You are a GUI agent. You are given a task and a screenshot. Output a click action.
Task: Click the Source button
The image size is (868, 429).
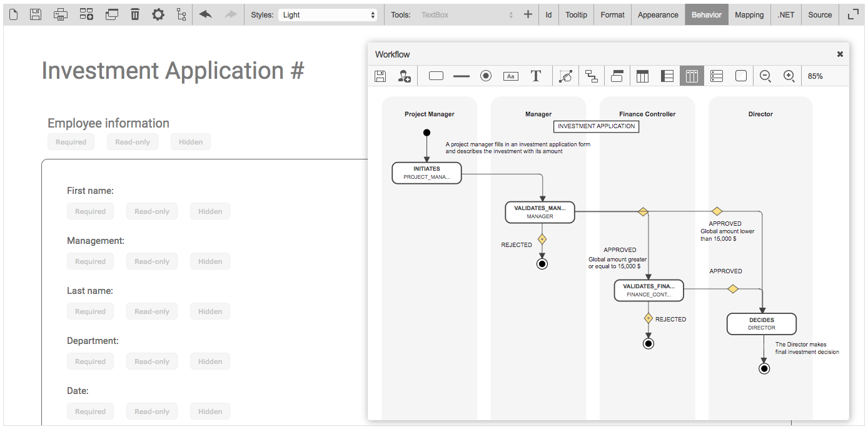pyautogui.click(x=819, y=15)
